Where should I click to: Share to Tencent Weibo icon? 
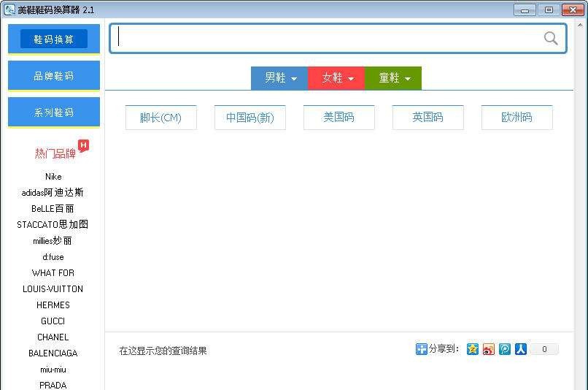click(x=505, y=349)
